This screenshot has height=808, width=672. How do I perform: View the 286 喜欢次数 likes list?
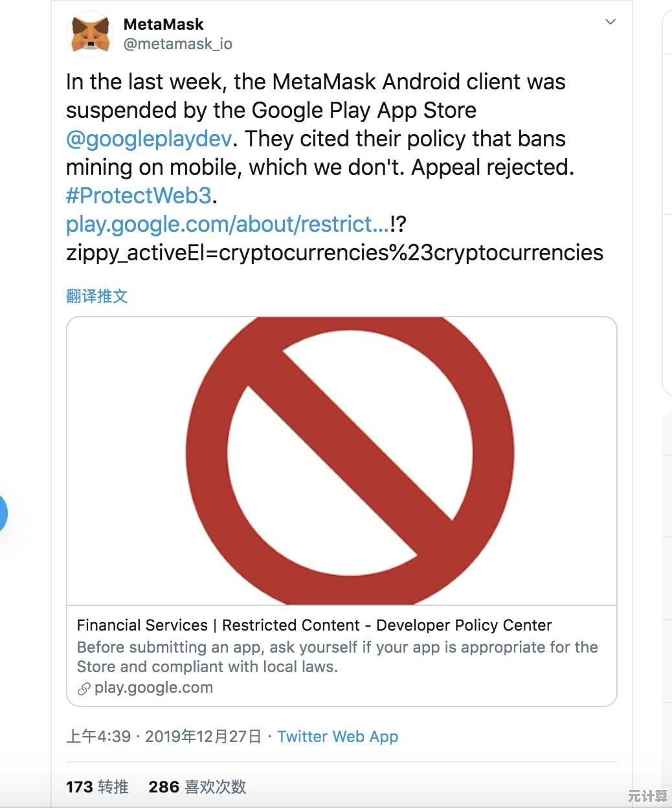(x=197, y=787)
